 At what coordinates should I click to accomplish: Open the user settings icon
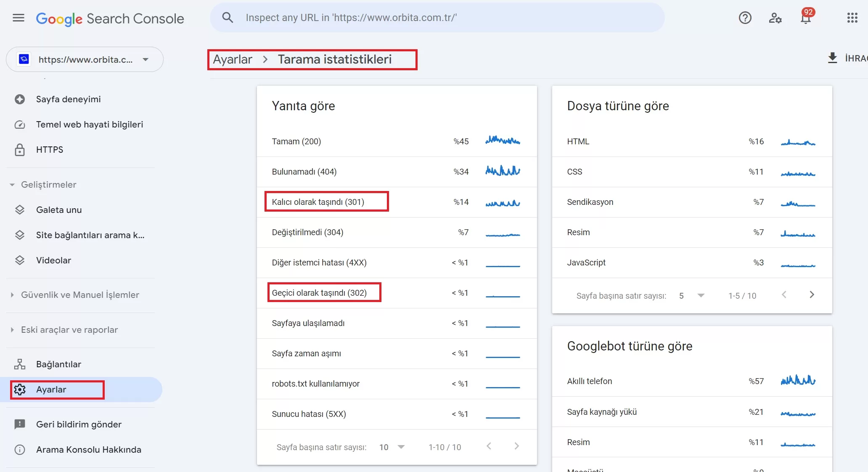coord(775,18)
